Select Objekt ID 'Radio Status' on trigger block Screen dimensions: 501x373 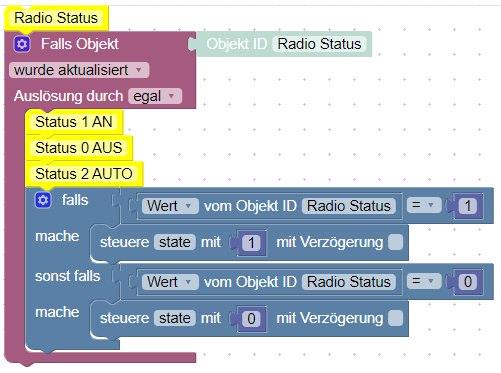319,44
